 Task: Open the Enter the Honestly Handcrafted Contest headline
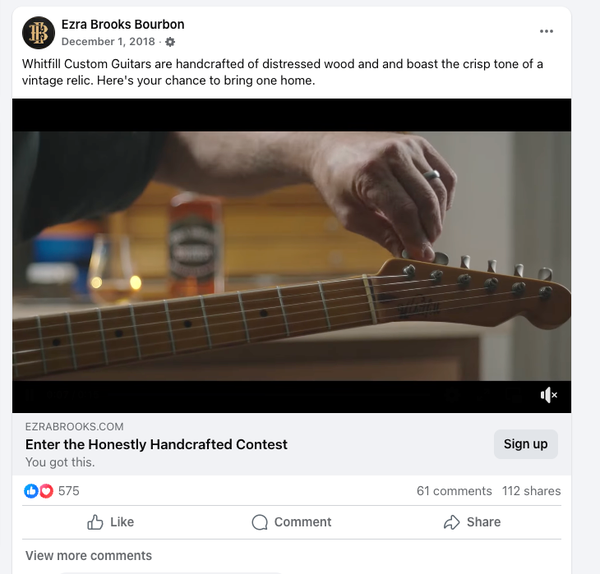click(x=156, y=444)
